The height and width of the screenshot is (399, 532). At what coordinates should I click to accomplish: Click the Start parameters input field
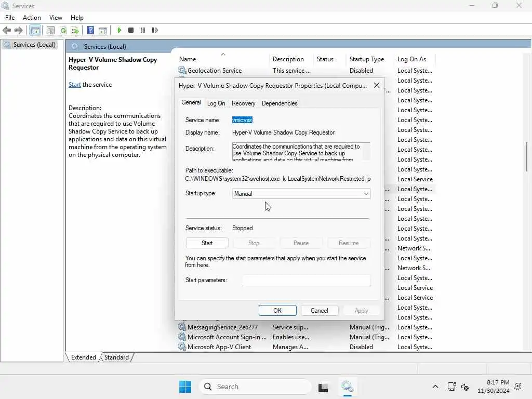pyautogui.click(x=306, y=280)
